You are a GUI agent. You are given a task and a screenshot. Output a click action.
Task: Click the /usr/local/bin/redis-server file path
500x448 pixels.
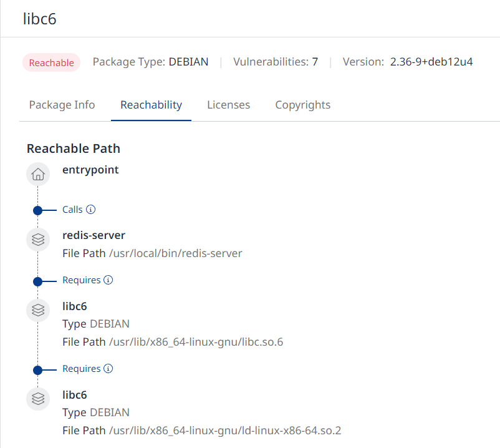pos(175,253)
